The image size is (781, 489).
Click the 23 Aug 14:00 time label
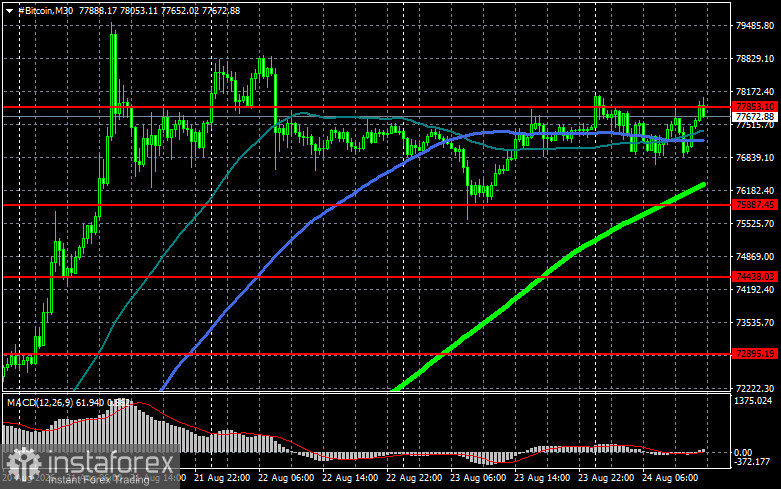click(542, 478)
